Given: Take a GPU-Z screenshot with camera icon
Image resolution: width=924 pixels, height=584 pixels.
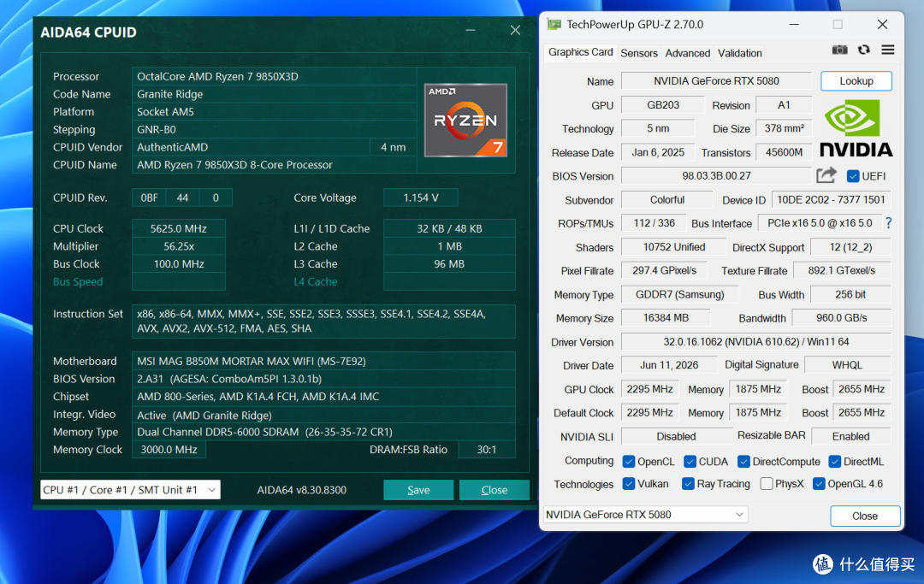Looking at the screenshot, I should tap(840, 50).
